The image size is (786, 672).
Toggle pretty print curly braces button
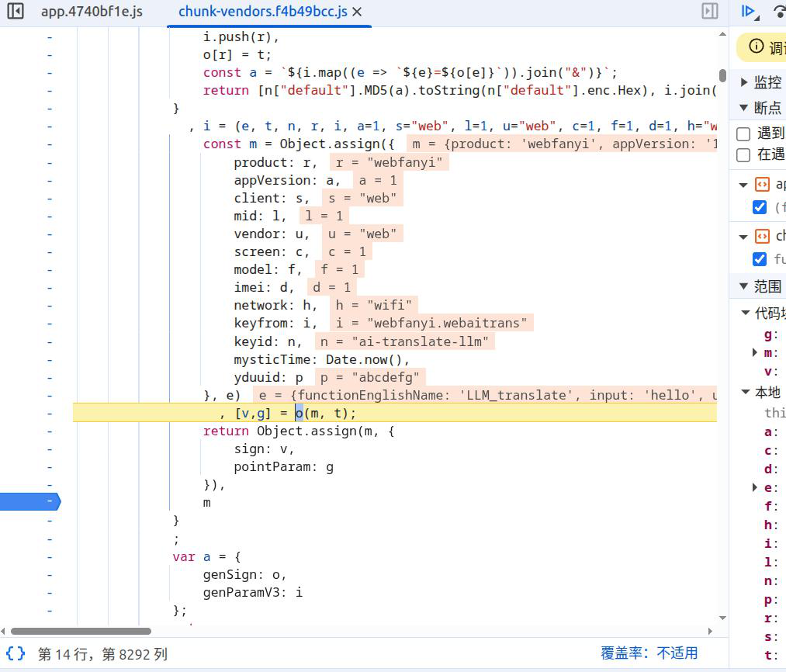tap(15, 653)
